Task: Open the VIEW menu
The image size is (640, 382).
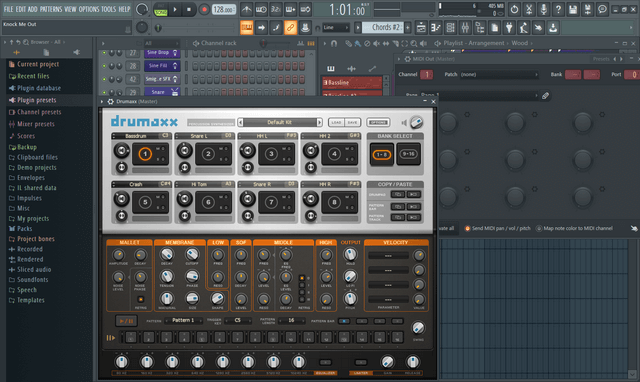Action: coord(70,9)
